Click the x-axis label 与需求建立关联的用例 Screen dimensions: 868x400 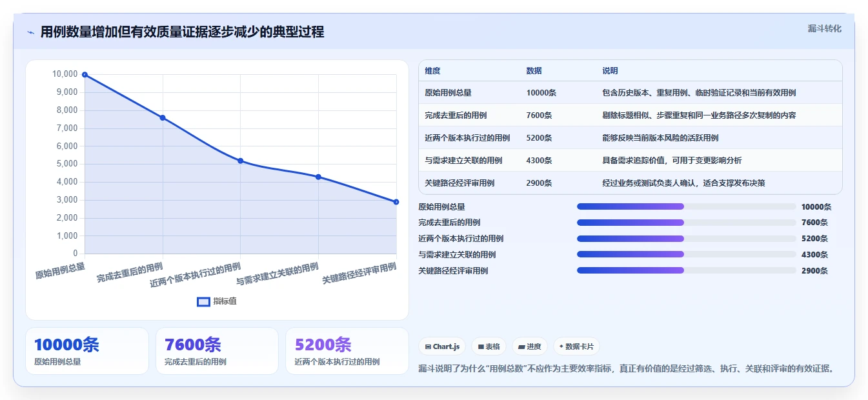click(278, 274)
